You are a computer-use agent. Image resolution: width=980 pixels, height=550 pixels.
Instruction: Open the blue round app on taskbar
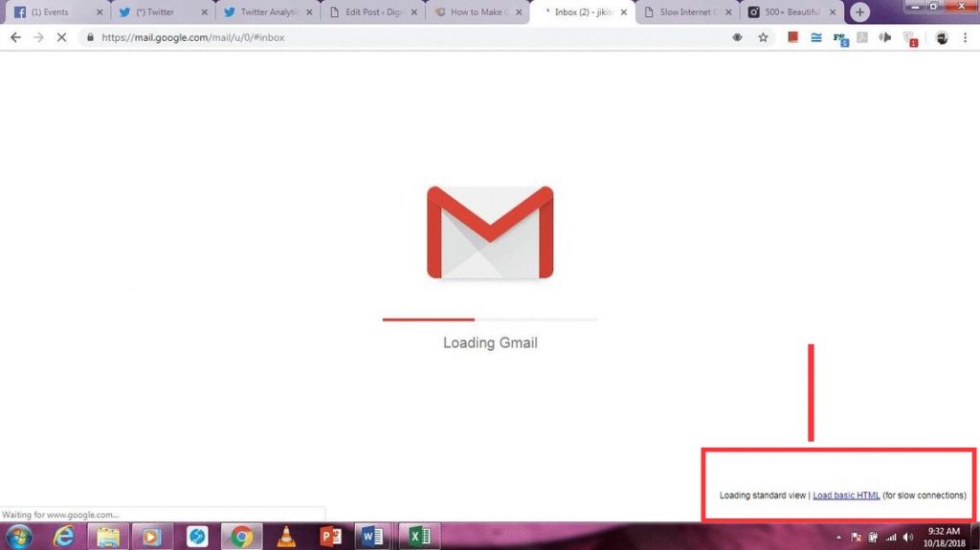(x=197, y=537)
